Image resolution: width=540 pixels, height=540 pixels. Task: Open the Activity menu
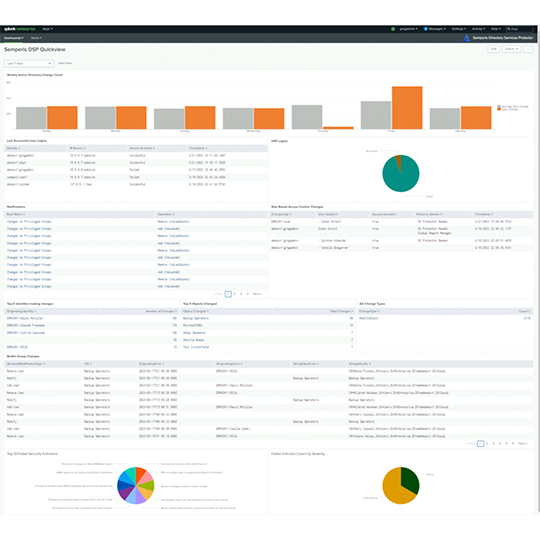click(478, 29)
